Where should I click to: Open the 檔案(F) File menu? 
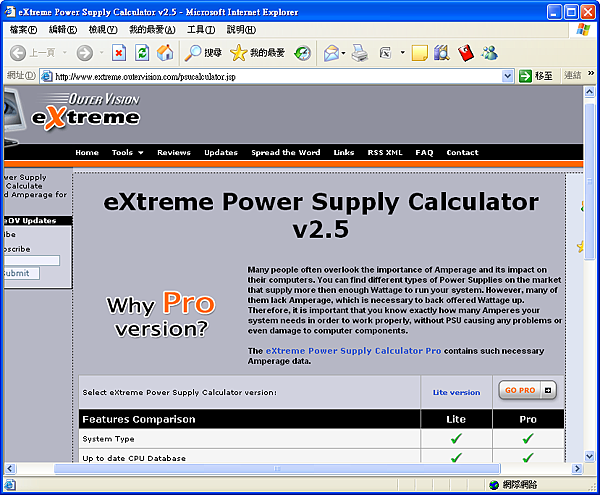point(24,29)
